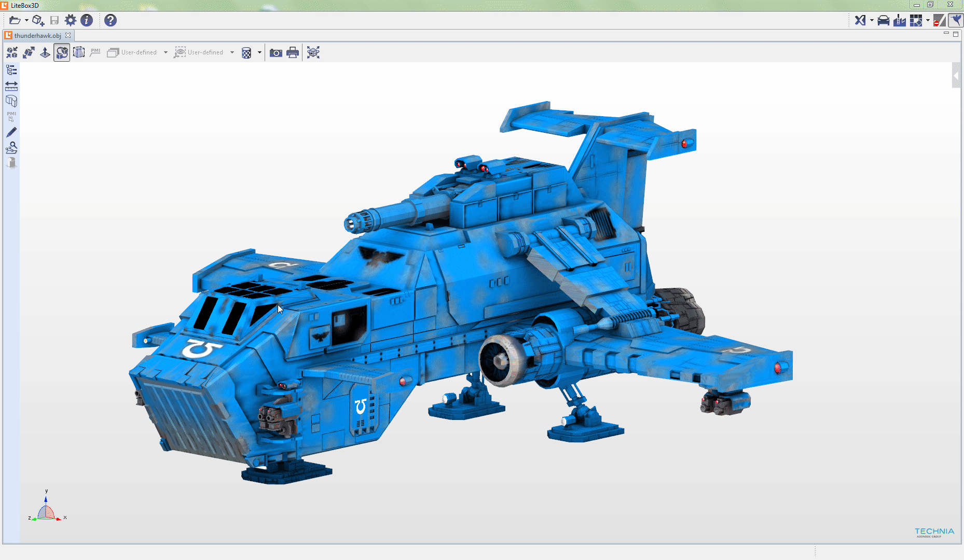This screenshot has height=560, width=964.
Task: Click the explode parts icon
Action: pos(29,52)
